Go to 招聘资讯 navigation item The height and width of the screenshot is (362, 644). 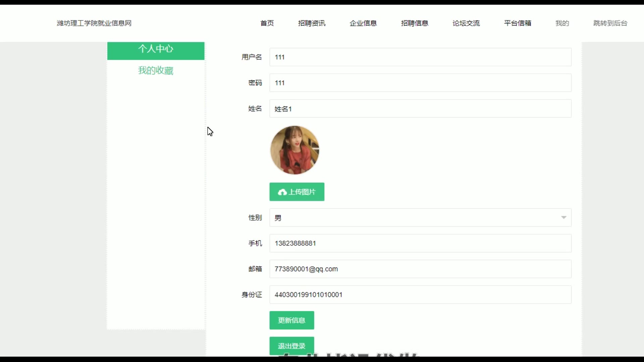[x=312, y=23]
